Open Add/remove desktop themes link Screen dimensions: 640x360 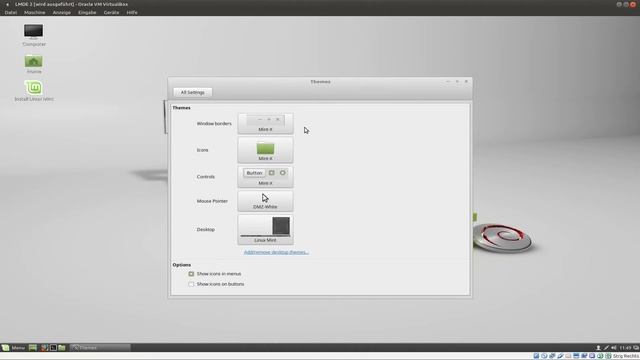coord(276,252)
